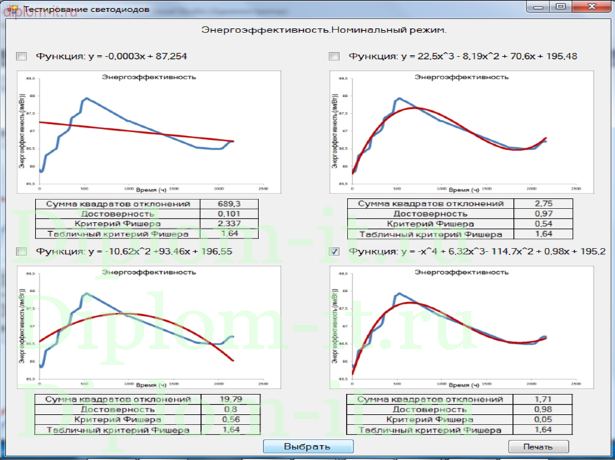Click the bottom-left quadratic fit chart

148,326
